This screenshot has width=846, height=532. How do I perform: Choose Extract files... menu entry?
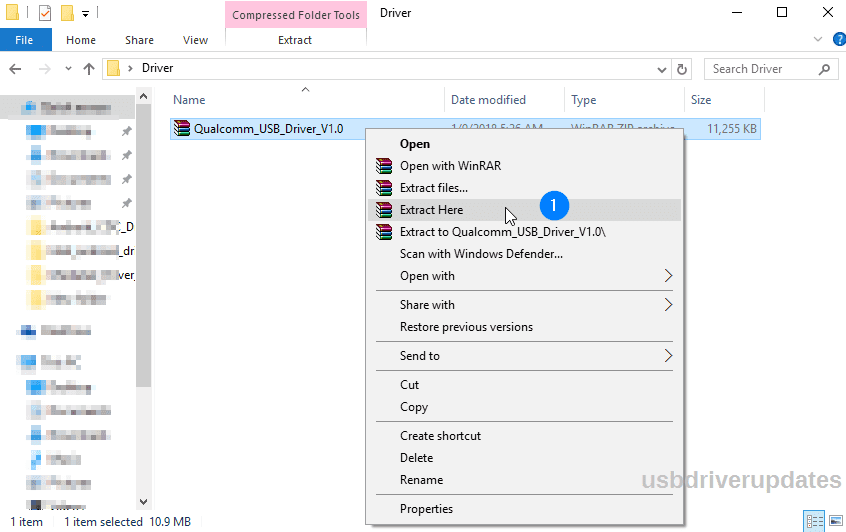click(524, 188)
